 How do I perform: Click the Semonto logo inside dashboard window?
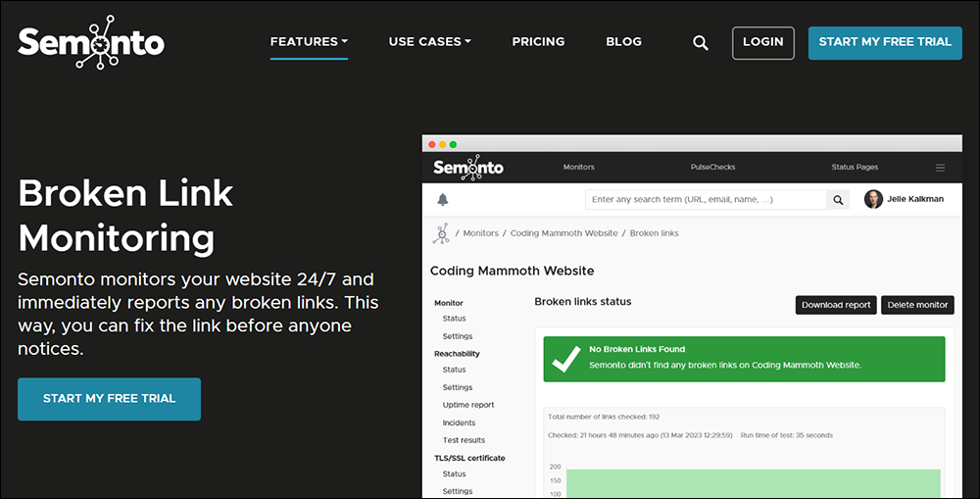468,168
